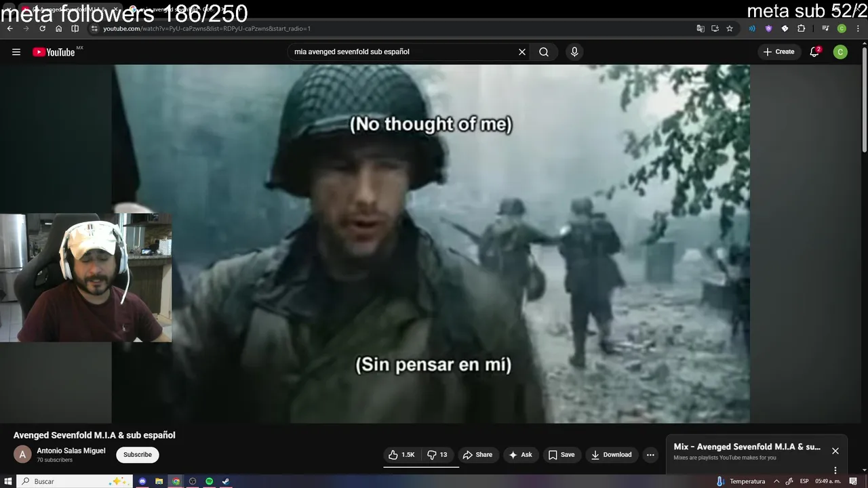This screenshot has height=488, width=868.
Task: Like the Avenged Sevenfold video
Action: (401, 455)
